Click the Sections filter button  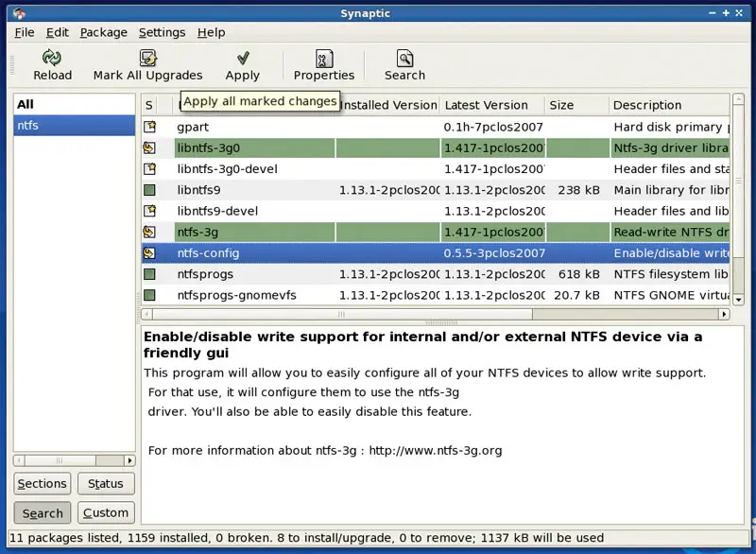(42, 484)
